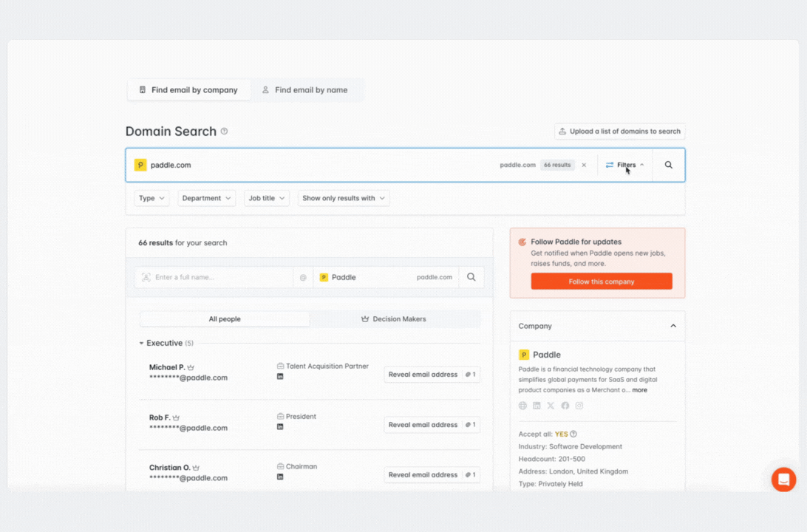Open the orange chat support bubble

tap(783, 480)
